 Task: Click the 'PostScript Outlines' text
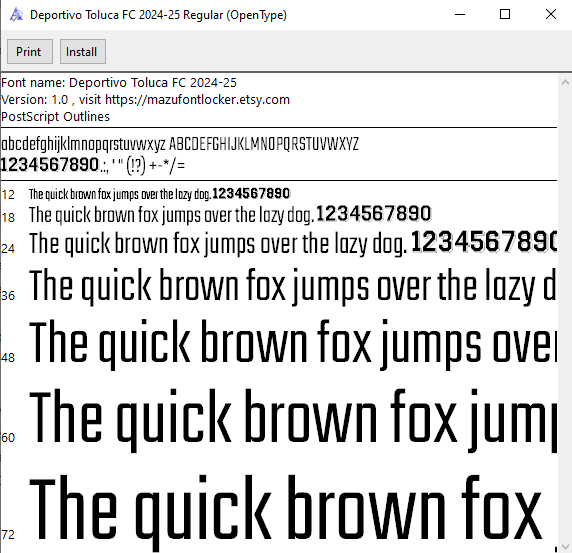55,117
